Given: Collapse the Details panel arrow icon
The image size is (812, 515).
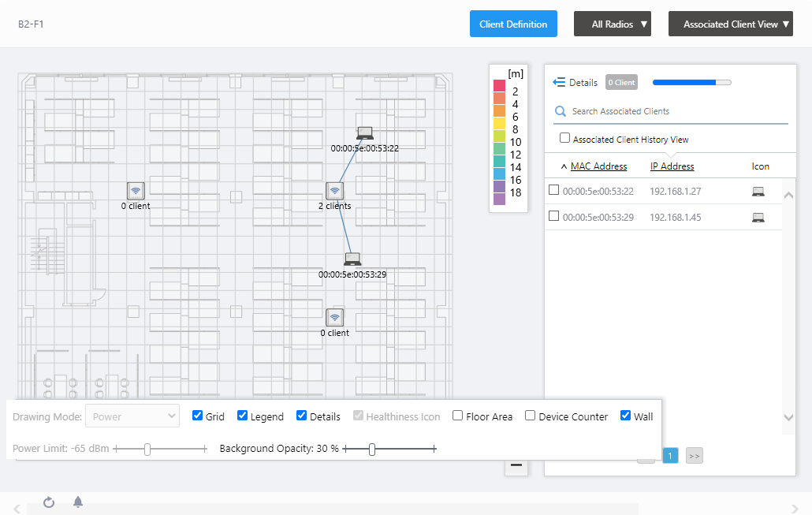Looking at the screenshot, I should (559, 82).
